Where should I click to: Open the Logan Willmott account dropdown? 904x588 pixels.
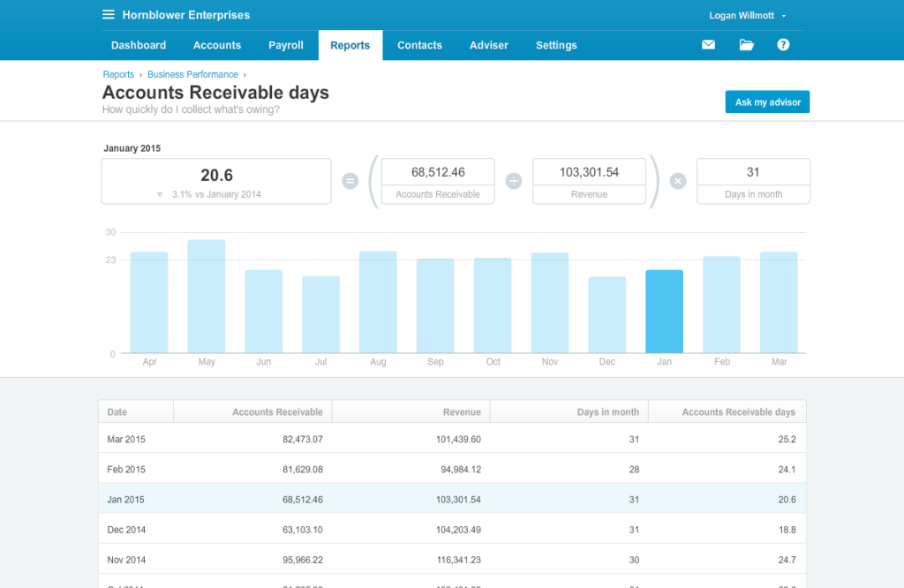point(742,14)
